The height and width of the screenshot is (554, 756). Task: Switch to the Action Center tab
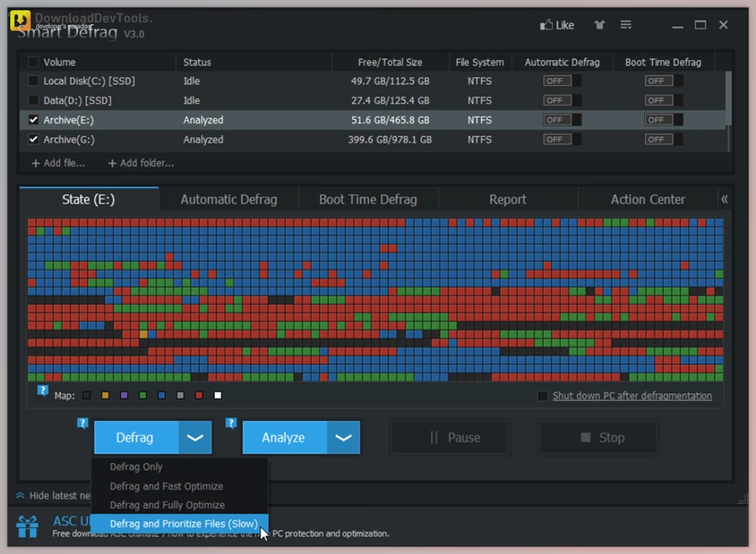pos(648,199)
